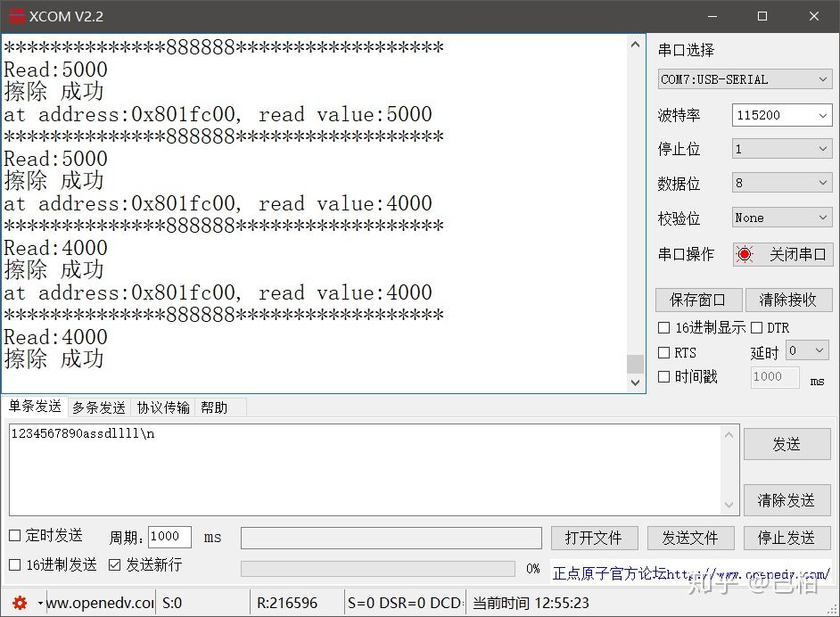Enable 16进制显示 checkbox
The height and width of the screenshot is (617, 840).
663,327
